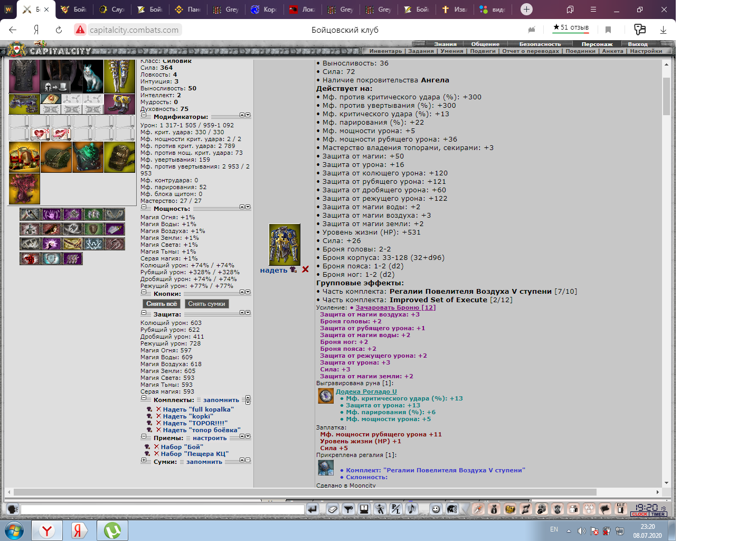Open the Настройки submenu tab
The image size is (756, 541).
pyautogui.click(x=646, y=51)
